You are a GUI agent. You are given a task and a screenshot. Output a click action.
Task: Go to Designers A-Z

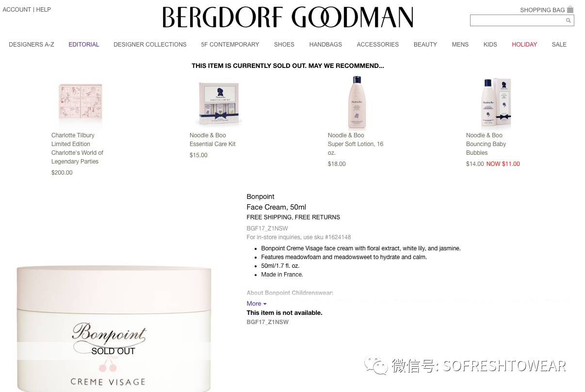[32, 45]
